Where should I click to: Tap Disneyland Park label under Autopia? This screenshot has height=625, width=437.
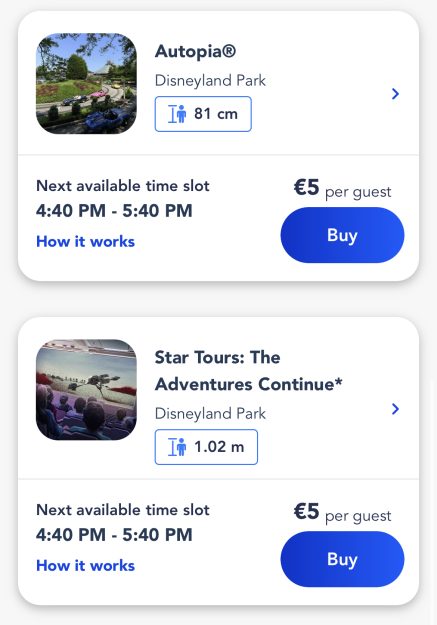210,81
